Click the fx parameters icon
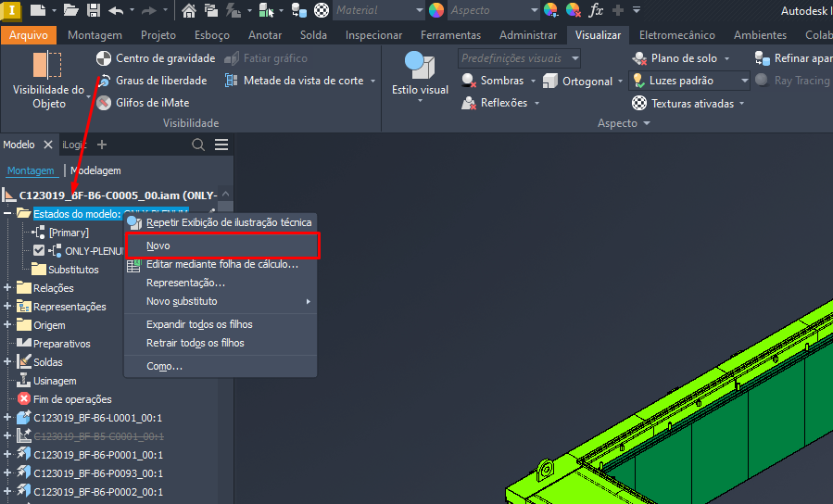This screenshot has height=504, width=833. point(596,10)
